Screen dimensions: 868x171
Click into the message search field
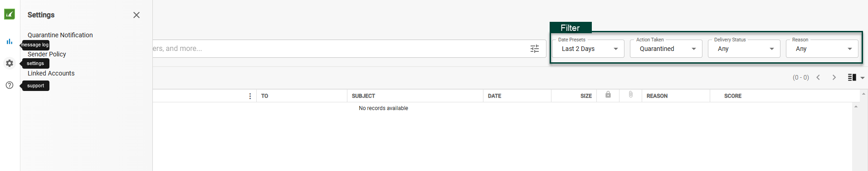340,49
